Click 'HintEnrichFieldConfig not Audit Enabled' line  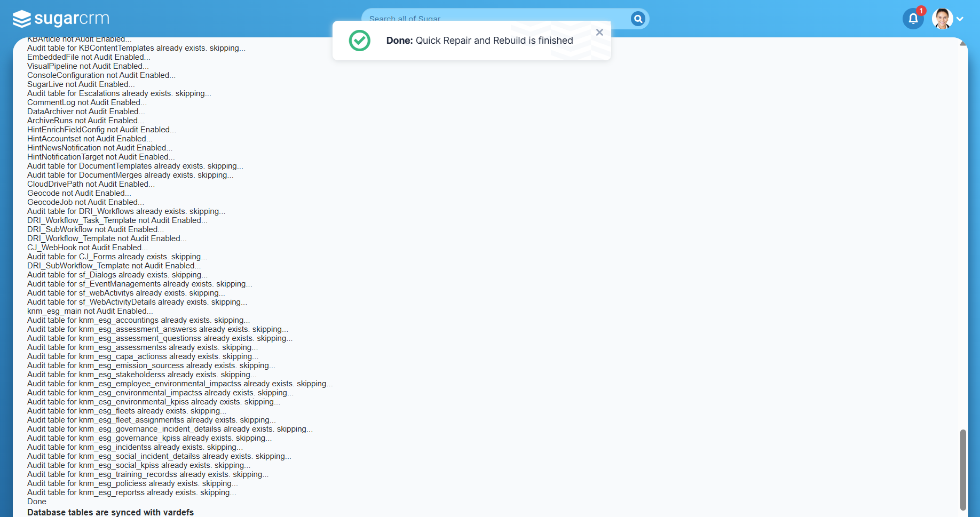(101, 130)
